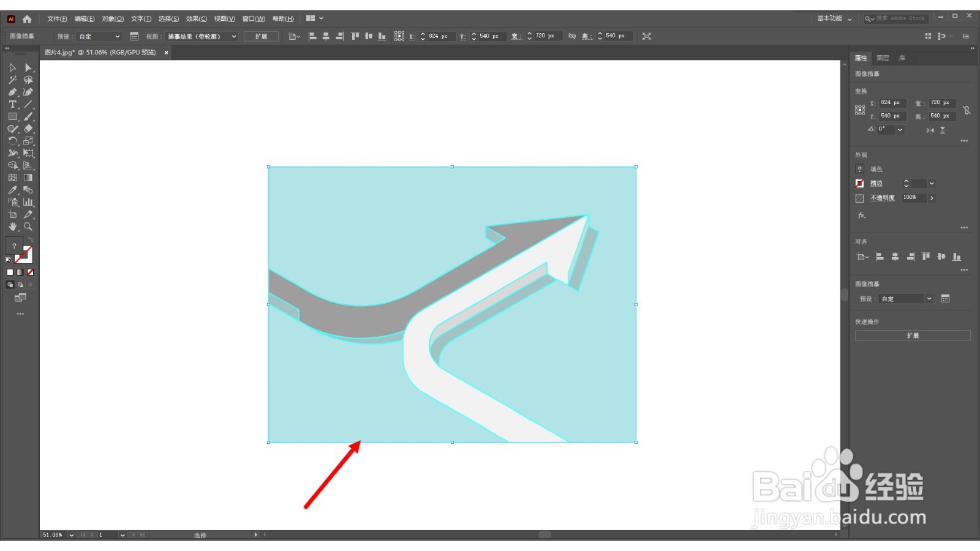Select the Shaper tool
The height and width of the screenshot is (551, 980).
click(13, 129)
